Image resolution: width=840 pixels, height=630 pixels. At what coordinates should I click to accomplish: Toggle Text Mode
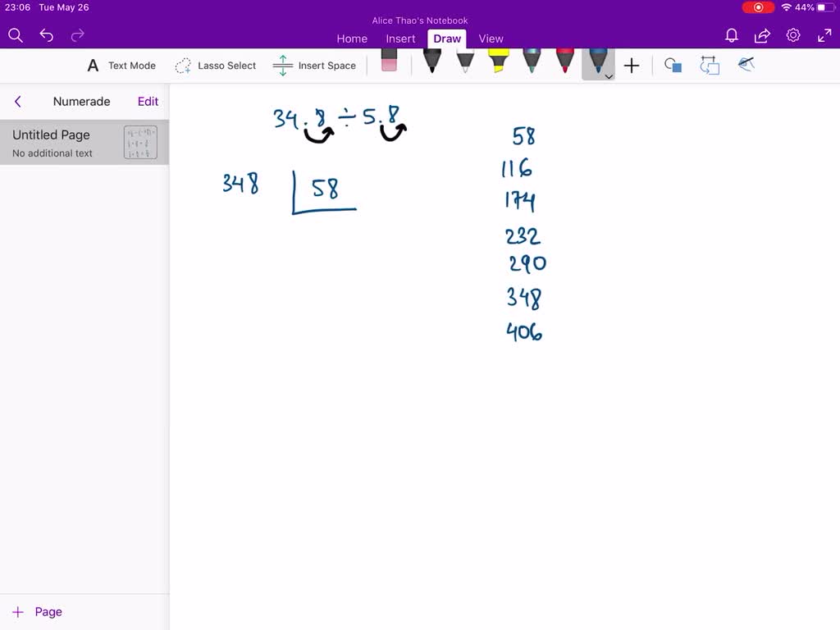coord(120,66)
